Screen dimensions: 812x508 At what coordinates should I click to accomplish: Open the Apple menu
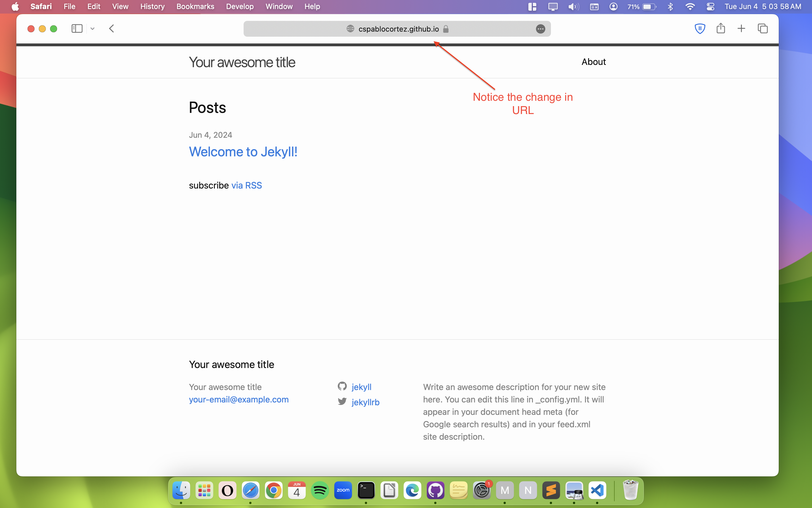tap(15, 6)
